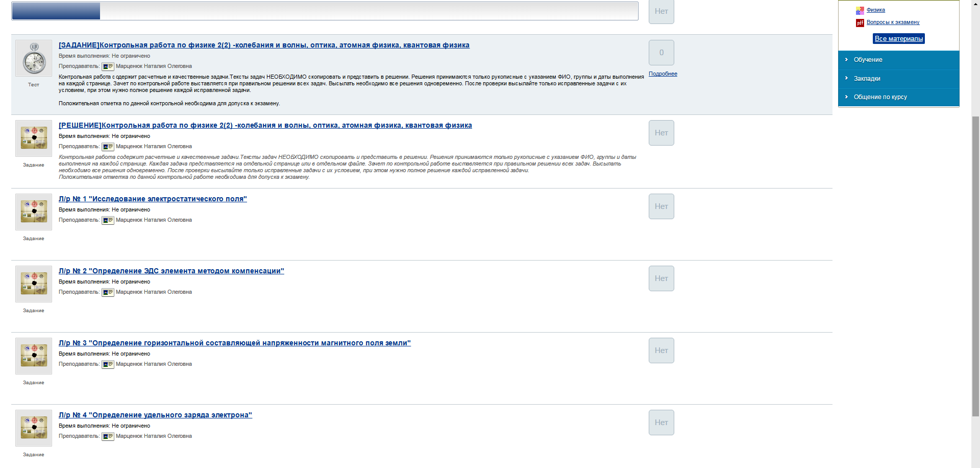
Task: Click the Физика material icon
Action: pyautogui.click(x=860, y=10)
